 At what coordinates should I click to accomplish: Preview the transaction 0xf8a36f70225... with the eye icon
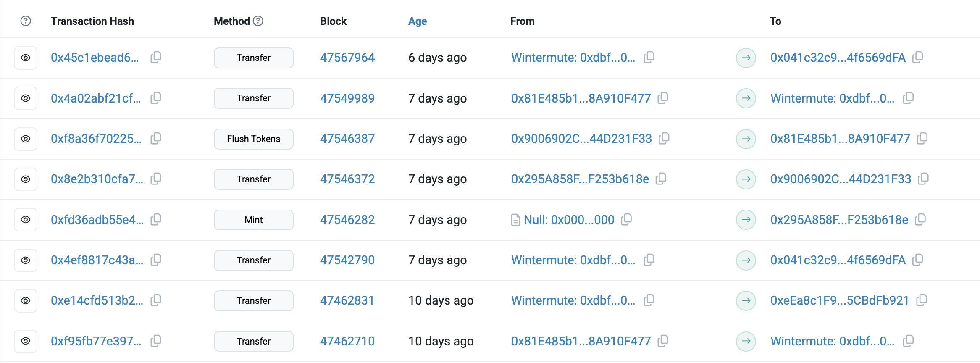[25, 139]
